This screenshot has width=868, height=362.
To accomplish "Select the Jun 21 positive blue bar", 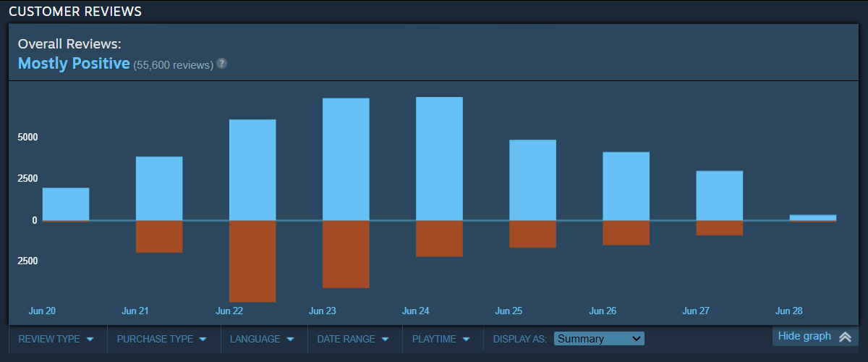I will tap(159, 188).
